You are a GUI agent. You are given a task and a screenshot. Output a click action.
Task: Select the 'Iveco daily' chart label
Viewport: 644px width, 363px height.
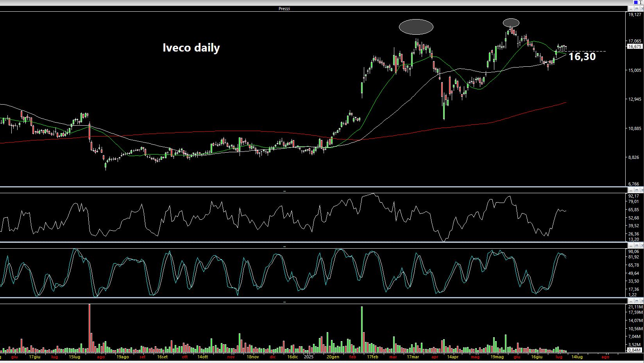(191, 48)
